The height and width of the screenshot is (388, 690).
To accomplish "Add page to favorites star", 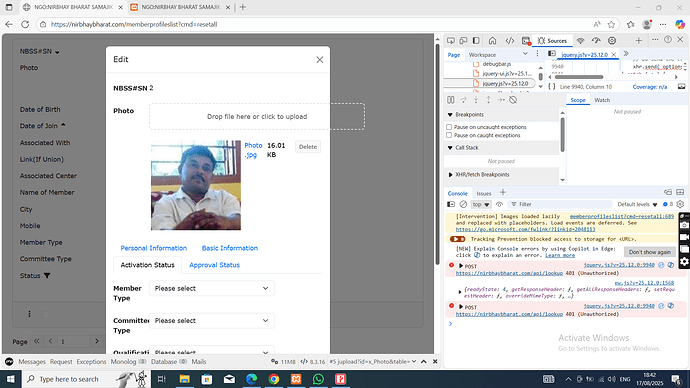I will (x=611, y=24).
